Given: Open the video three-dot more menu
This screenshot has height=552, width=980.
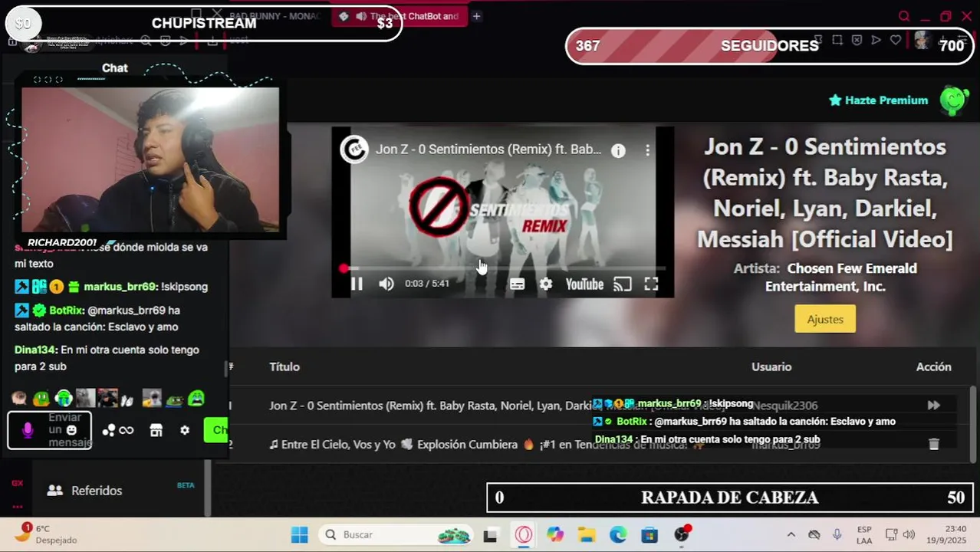Looking at the screenshot, I should [647, 151].
